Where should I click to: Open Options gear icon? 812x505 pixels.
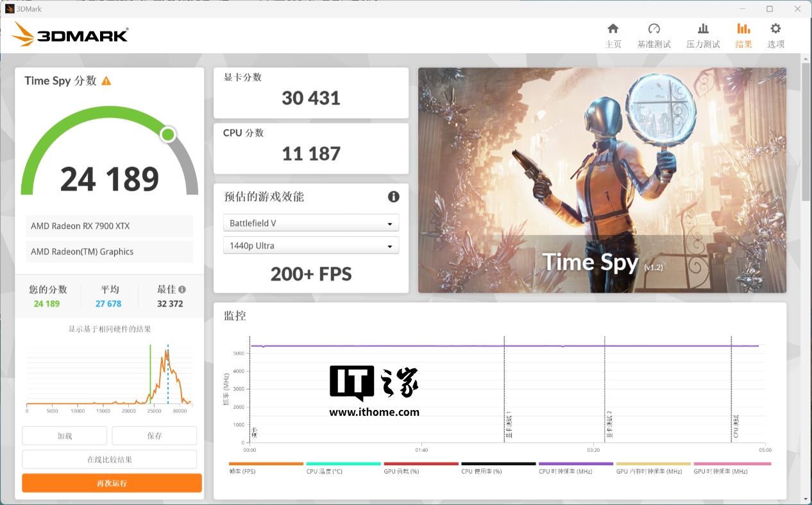[x=775, y=29]
